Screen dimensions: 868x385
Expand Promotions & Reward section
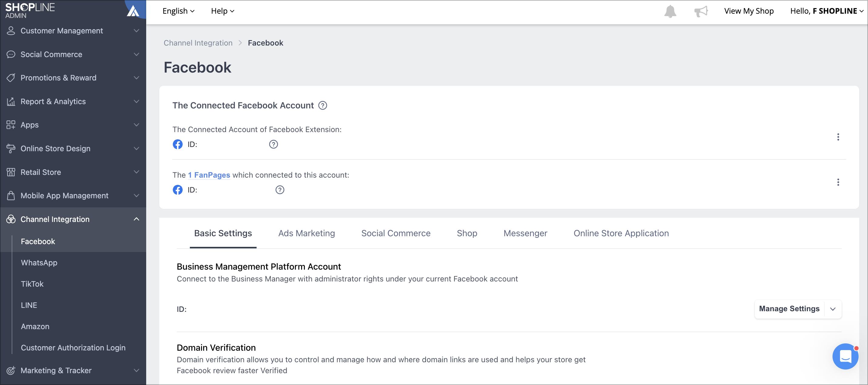tap(136, 78)
